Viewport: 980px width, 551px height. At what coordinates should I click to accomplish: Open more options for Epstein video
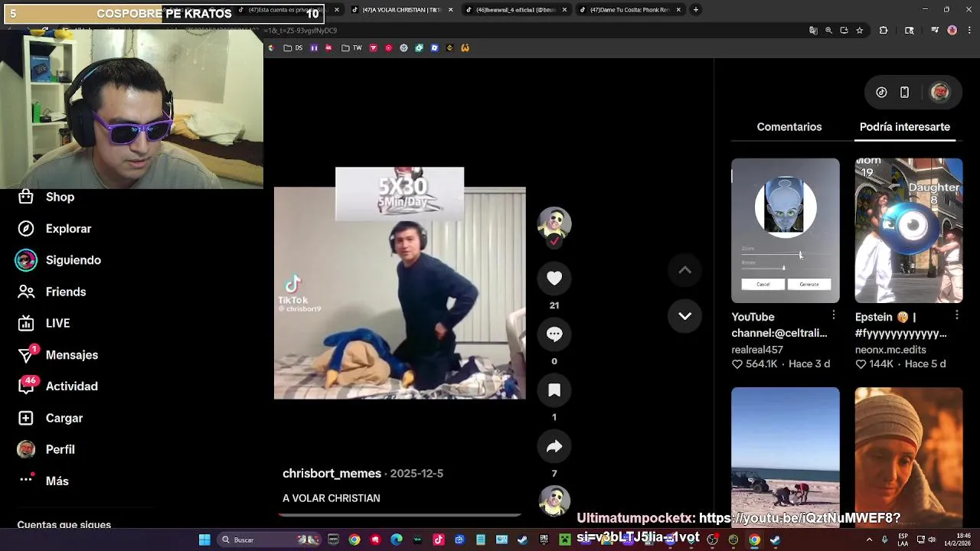click(x=956, y=315)
